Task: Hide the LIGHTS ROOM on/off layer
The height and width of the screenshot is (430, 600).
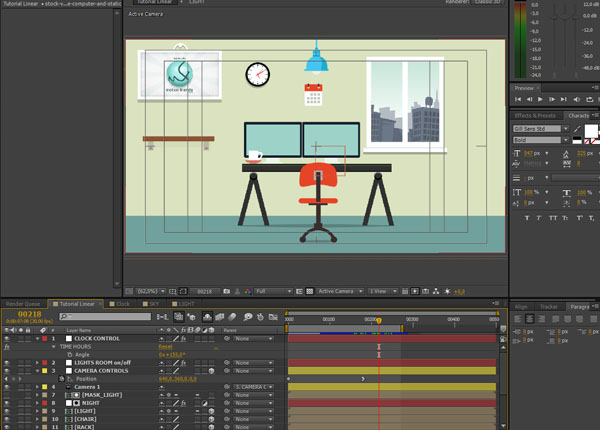Action: 7,363
